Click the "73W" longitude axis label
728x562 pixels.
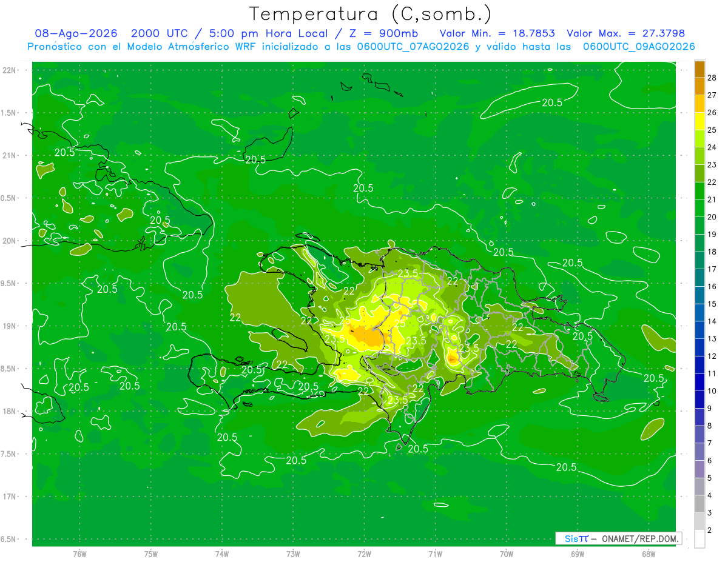(x=293, y=554)
